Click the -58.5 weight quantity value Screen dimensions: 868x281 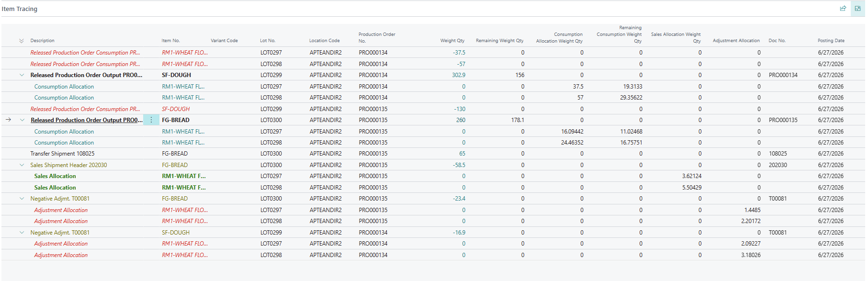459,165
